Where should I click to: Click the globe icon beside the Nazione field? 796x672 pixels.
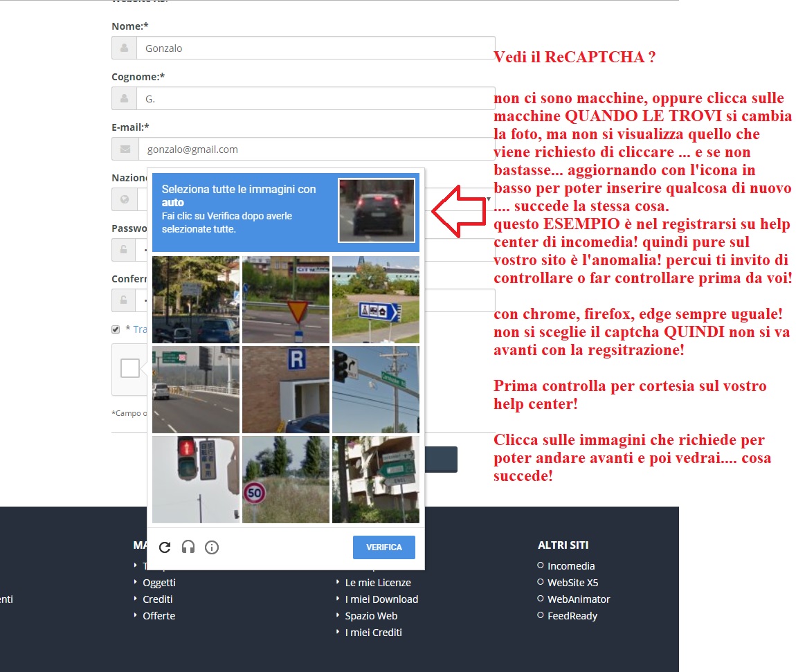point(125,199)
